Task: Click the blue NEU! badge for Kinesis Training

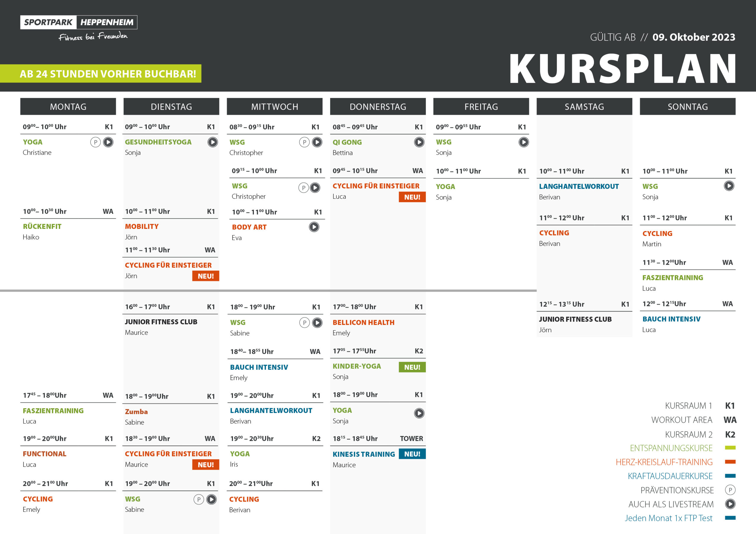Action: (x=412, y=454)
